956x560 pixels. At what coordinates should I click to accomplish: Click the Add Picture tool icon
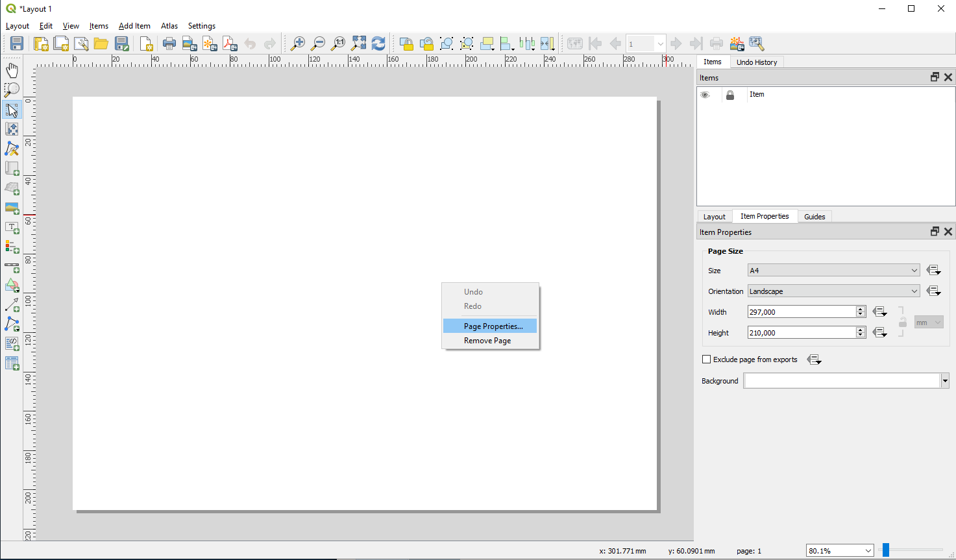[12, 208]
